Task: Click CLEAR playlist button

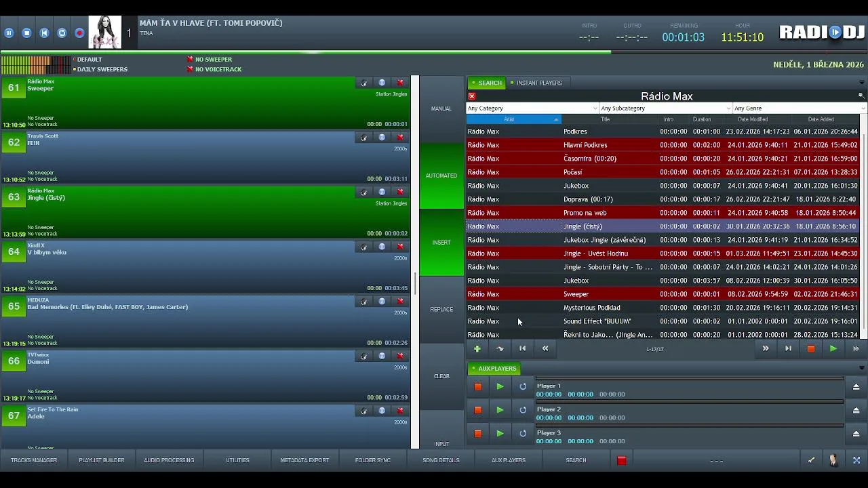Action: (441, 376)
